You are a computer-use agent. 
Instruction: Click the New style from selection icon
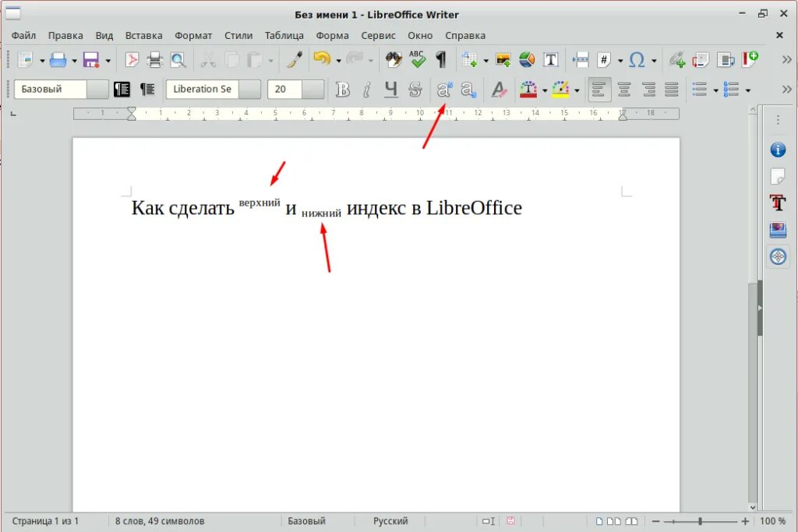click(x=147, y=90)
